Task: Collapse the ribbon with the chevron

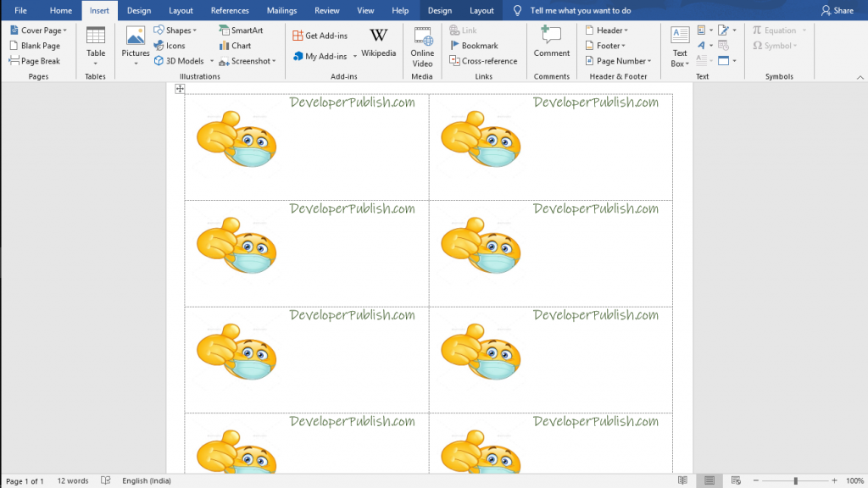Action: [860, 75]
